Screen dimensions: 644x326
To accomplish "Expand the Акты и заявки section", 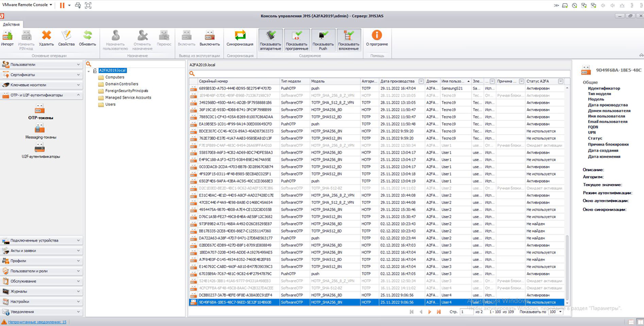I will (41, 251).
